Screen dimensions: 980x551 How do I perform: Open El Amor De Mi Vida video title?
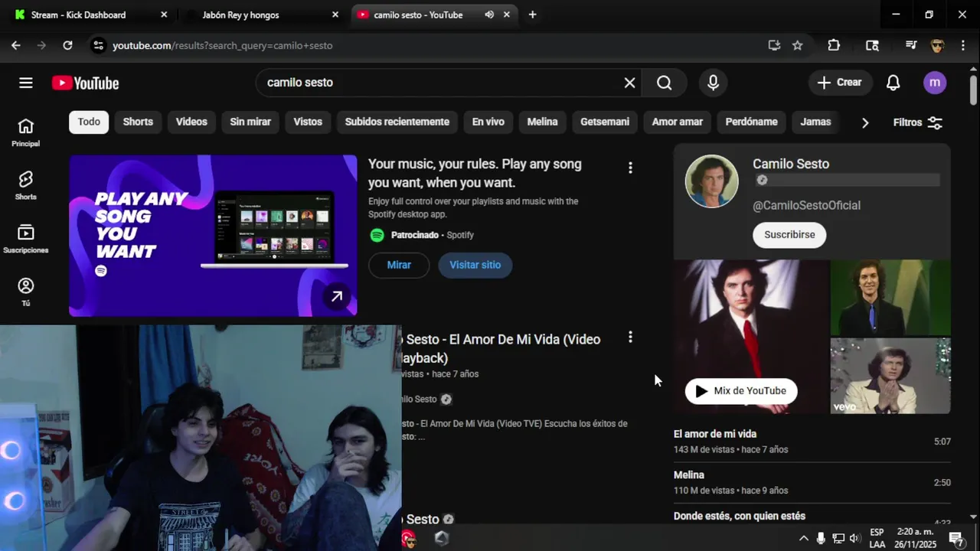pos(501,348)
